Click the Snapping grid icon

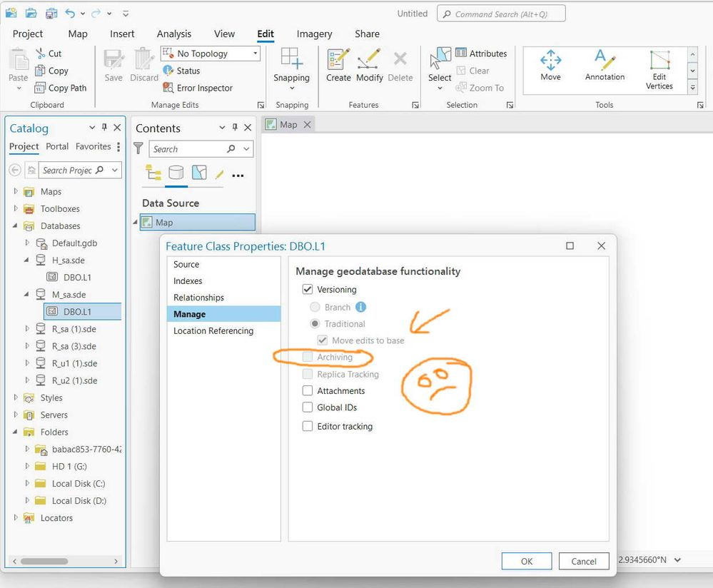point(291,59)
